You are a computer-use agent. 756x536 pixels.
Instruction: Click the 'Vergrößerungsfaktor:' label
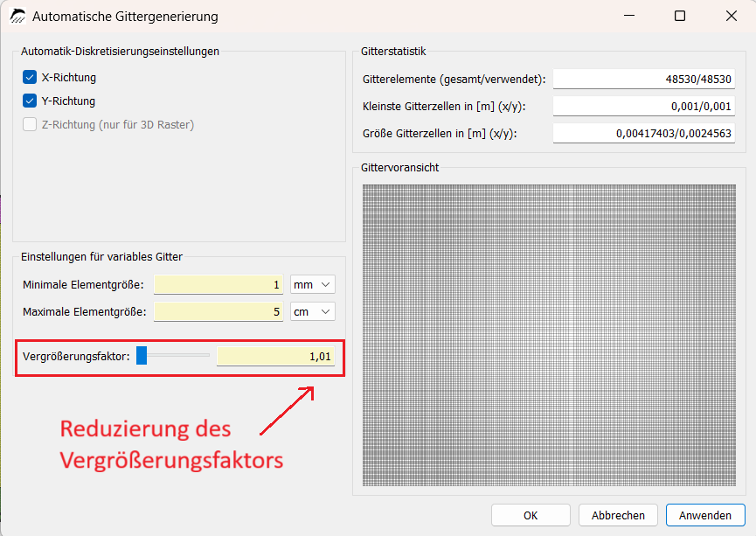[x=76, y=357]
